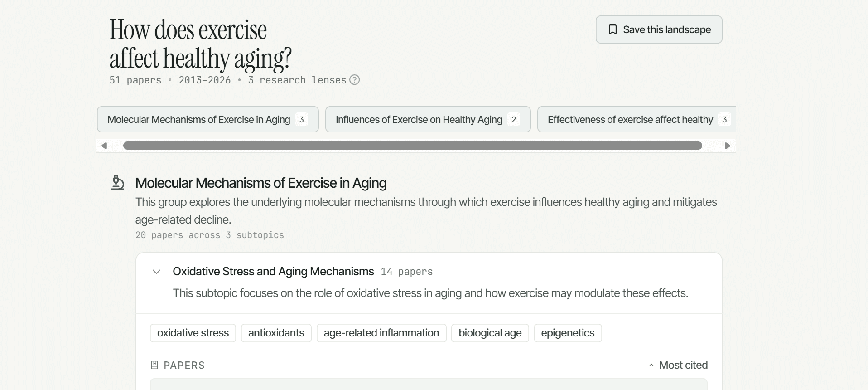
Task: Select Effectiveness of exercise affect healthy tab
Action: pyautogui.click(x=637, y=119)
